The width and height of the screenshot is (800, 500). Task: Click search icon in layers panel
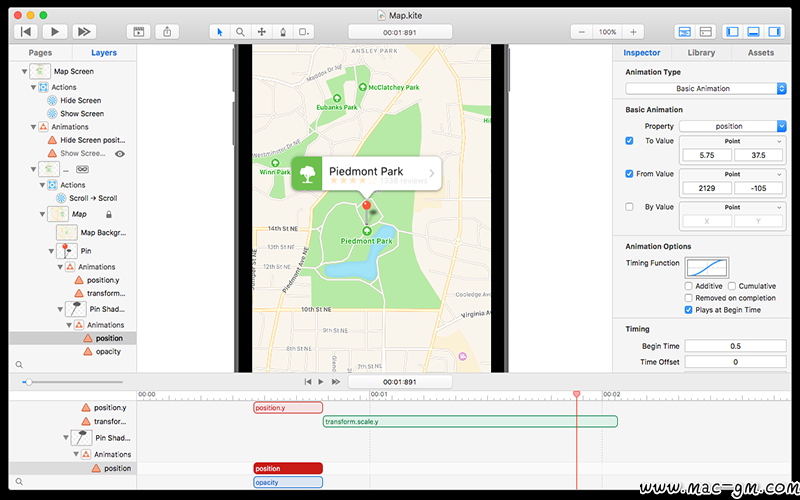point(19,365)
